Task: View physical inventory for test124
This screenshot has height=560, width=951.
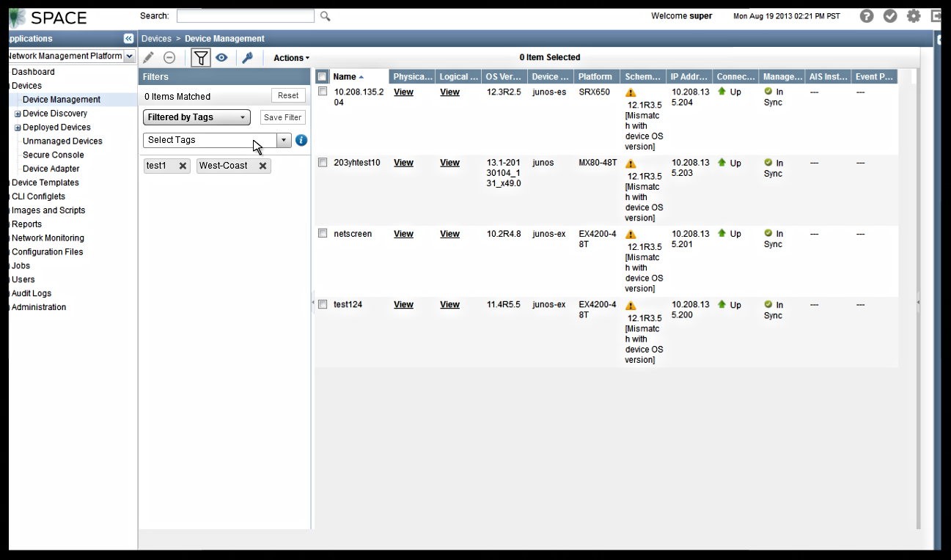Action: (403, 305)
